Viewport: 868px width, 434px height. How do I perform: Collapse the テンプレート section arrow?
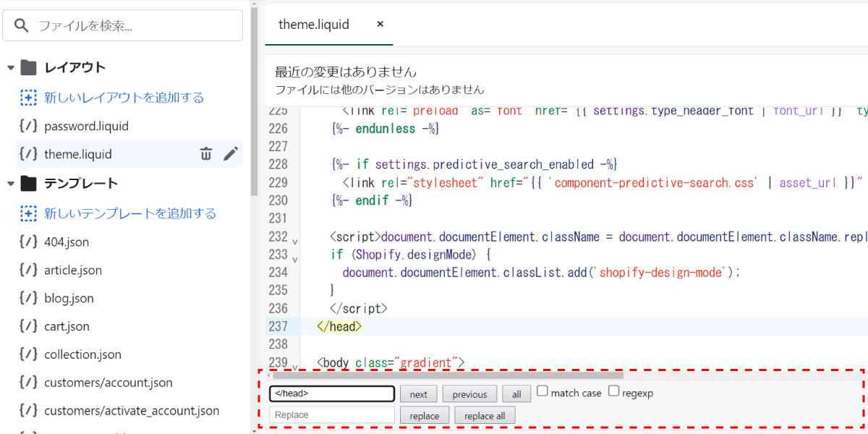[x=10, y=184]
